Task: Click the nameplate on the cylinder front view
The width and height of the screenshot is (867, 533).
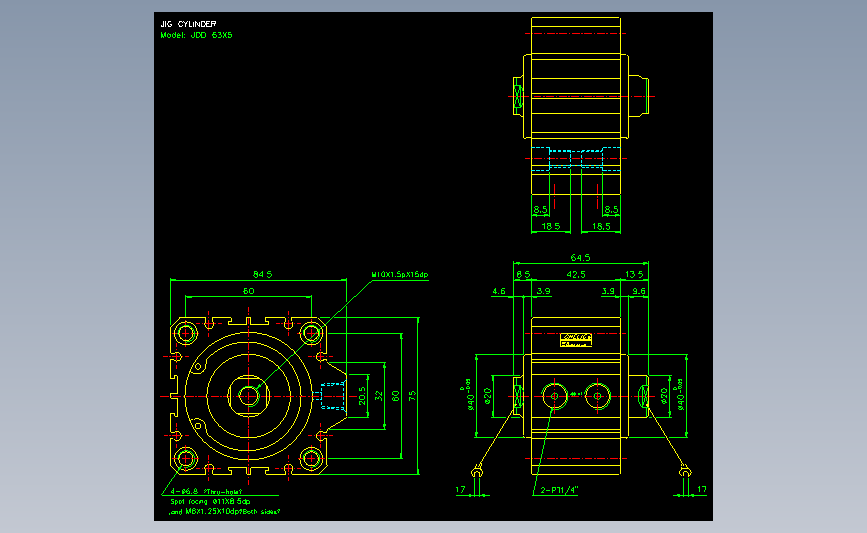Action: click(x=576, y=340)
